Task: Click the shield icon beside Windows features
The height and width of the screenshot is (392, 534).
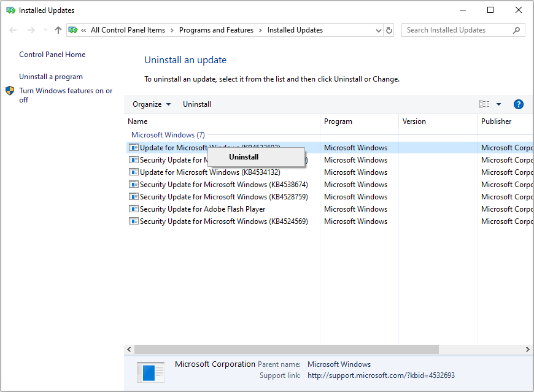Action: point(10,91)
